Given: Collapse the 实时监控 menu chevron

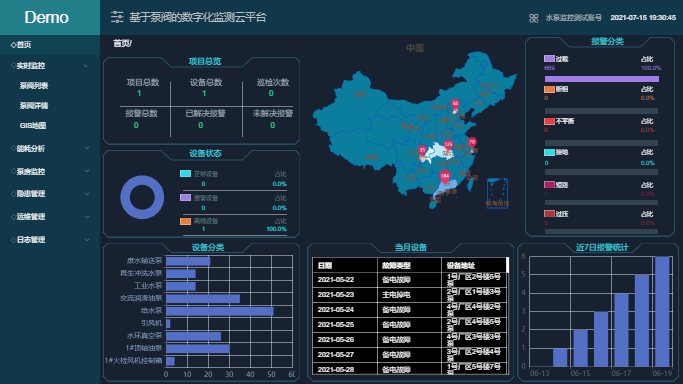Looking at the screenshot, I should (x=86, y=66).
